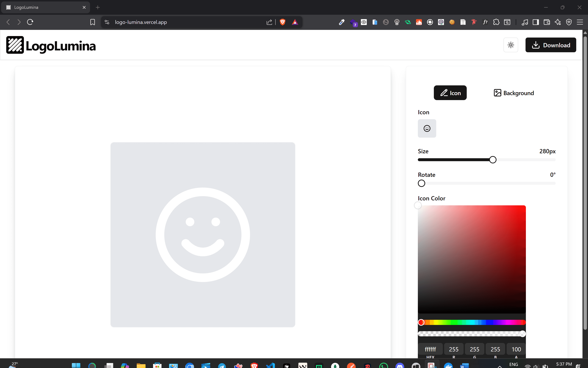Open the 5:37 PM taskbar clock
588x368 pixels.
coord(564,364)
